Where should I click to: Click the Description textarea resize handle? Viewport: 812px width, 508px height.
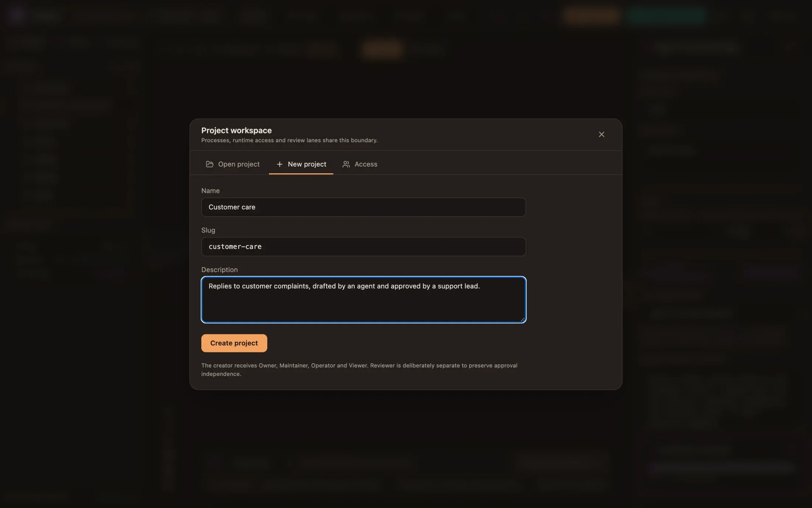pyautogui.click(x=522, y=319)
